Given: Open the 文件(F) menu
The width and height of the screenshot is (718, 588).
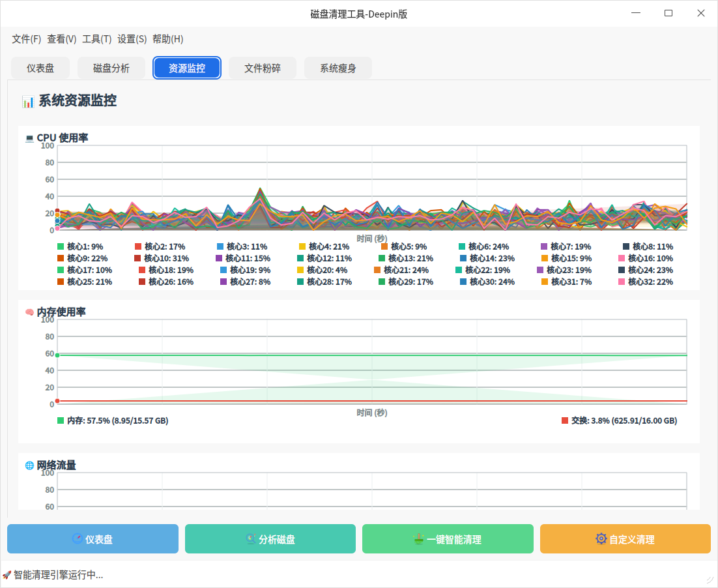Looking at the screenshot, I should coord(26,39).
